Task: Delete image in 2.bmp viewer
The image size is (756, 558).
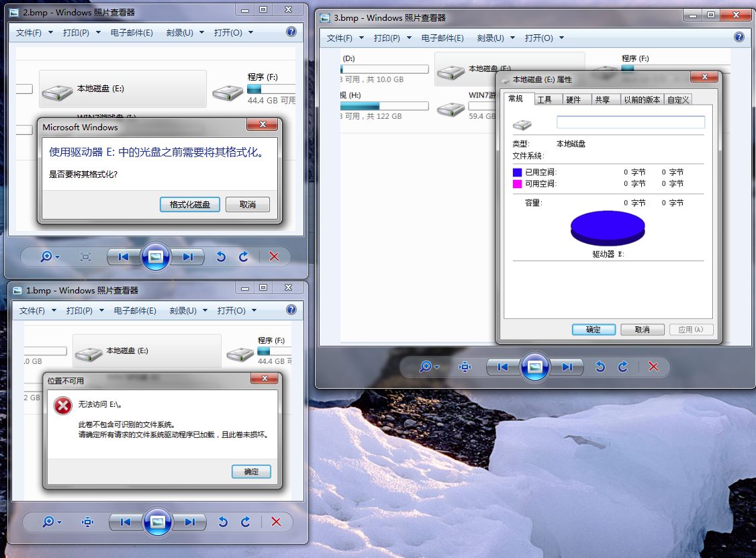Action: (274, 257)
